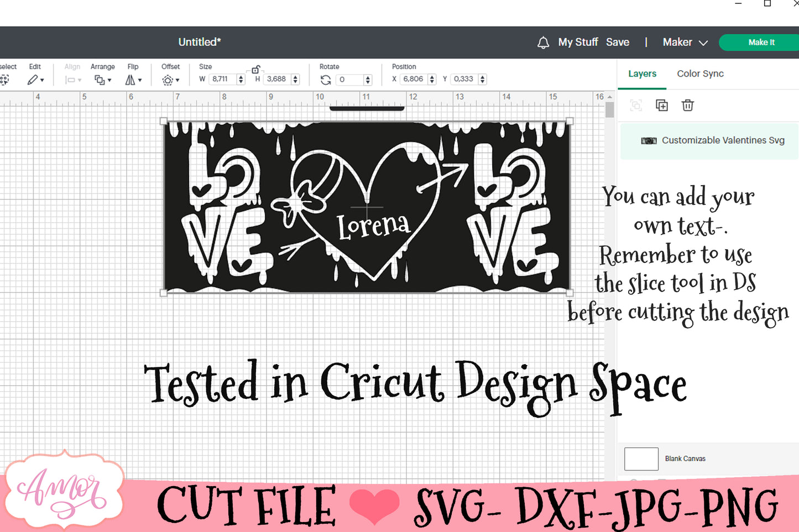Adjust the Height stepper arrows
The width and height of the screenshot is (799, 532).
(295, 80)
